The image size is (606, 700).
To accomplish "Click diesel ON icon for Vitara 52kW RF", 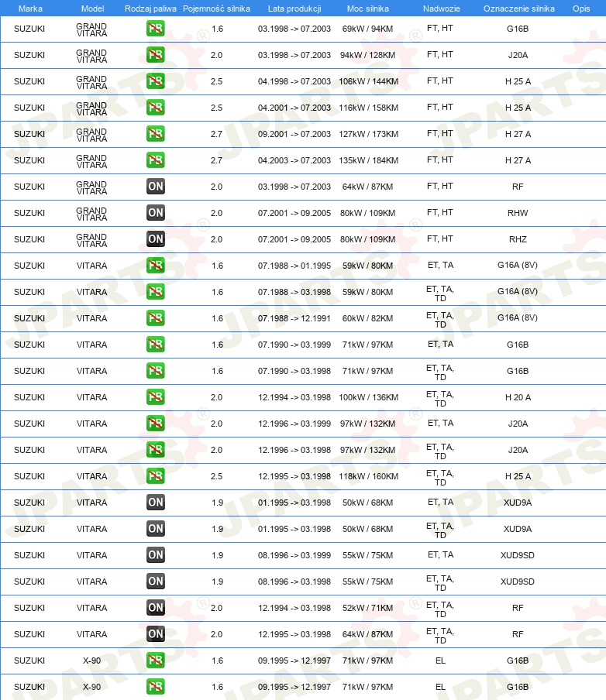I will coord(156,608).
